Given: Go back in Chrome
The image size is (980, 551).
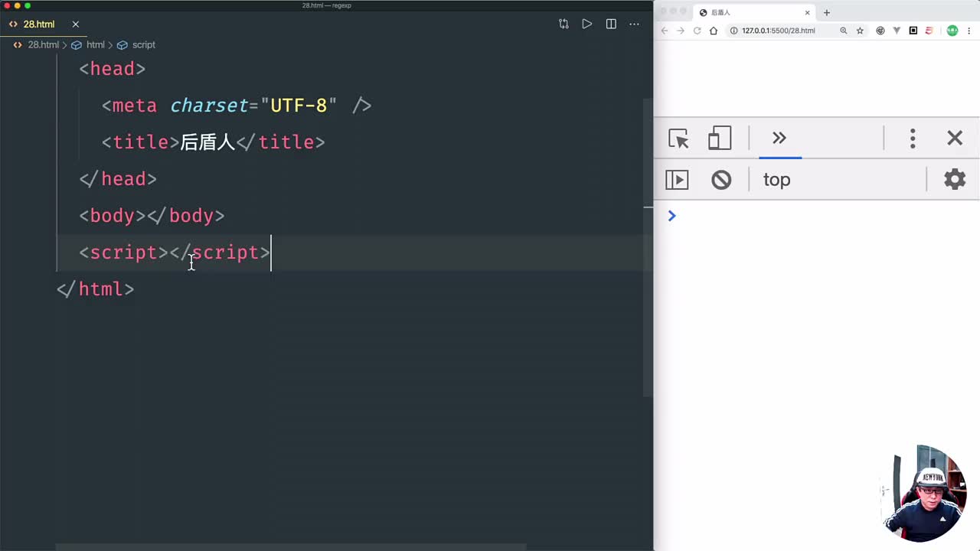Looking at the screenshot, I should coord(664,31).
